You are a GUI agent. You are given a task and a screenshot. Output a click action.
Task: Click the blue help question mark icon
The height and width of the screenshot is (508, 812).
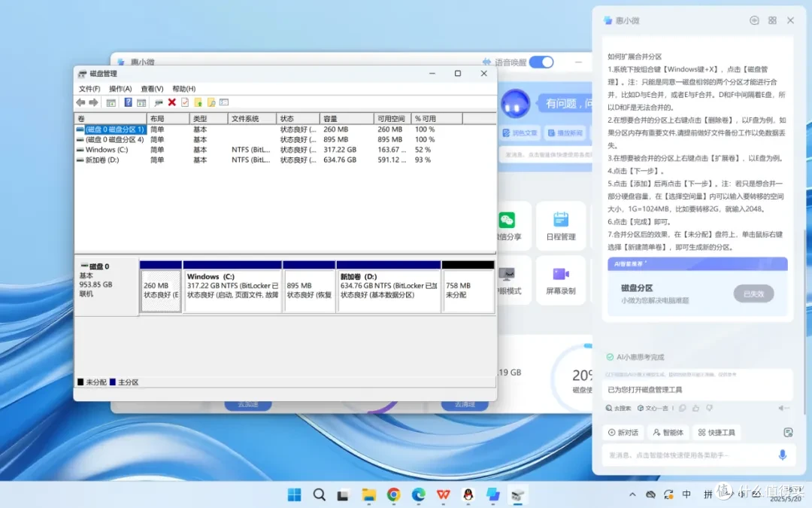coord(128,102)
